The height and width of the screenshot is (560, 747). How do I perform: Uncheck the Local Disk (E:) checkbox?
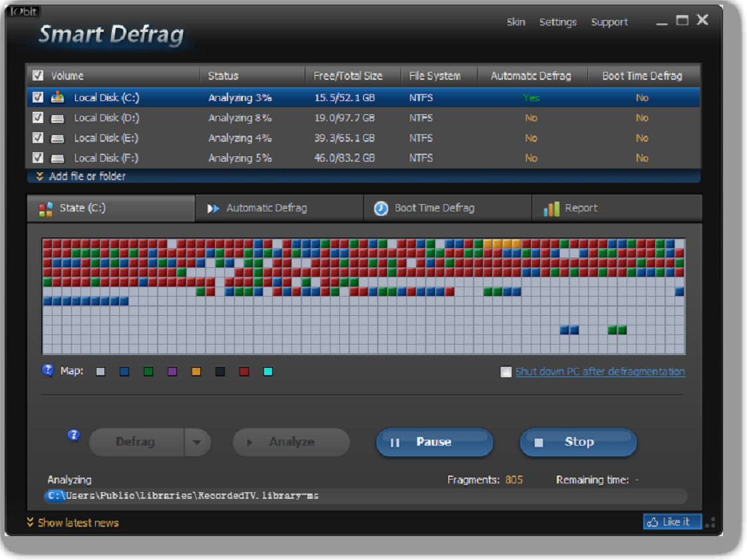38,138
